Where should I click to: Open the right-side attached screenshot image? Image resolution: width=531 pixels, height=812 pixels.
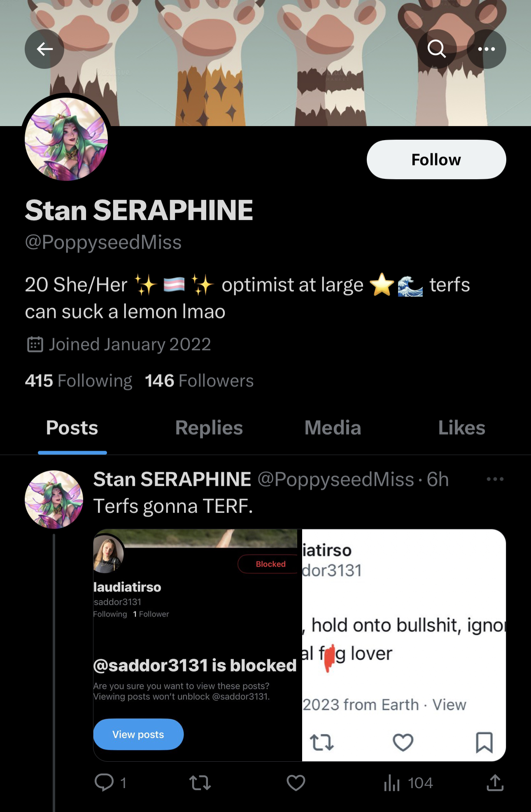coord(404,645)
